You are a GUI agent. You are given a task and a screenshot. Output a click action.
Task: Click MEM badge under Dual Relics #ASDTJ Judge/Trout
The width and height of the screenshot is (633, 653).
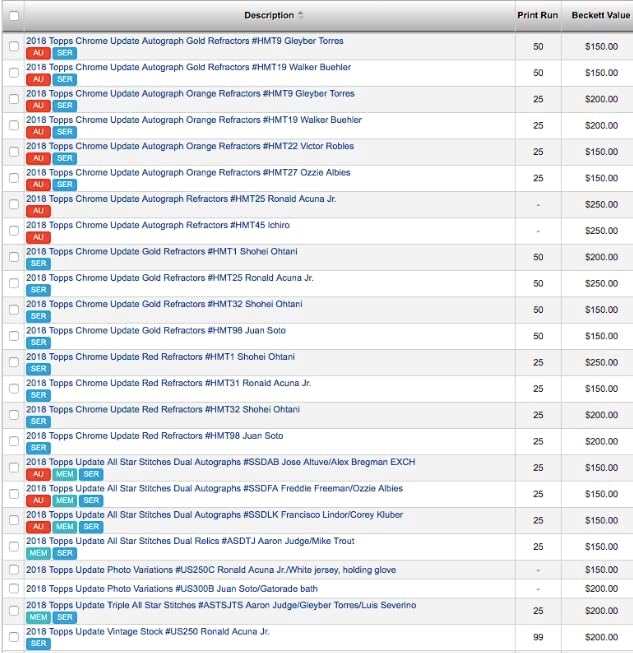(x=38, y=553)
